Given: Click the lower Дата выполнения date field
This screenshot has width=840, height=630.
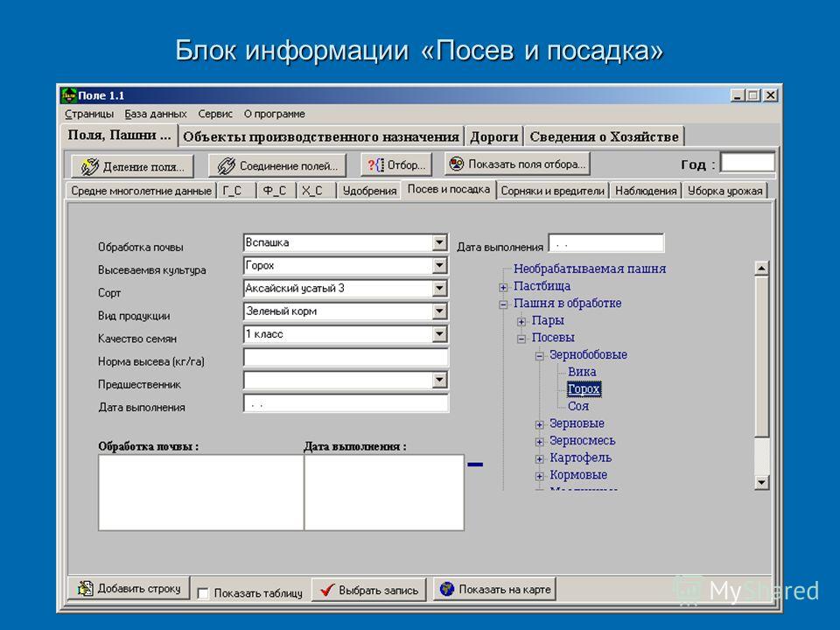Looking at the screenshot, I should pyautogui.click(x=346, y=403).
